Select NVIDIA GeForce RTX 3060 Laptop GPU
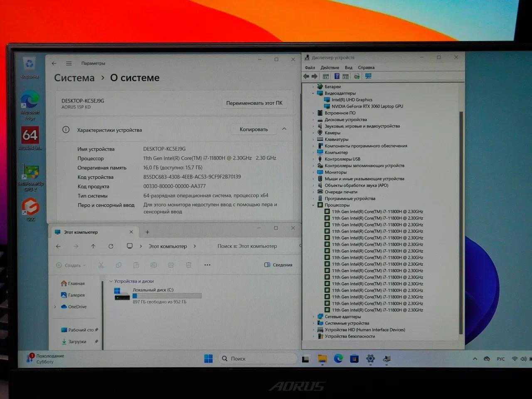The width and height of the screenshot is (532, 399). [367, 106]
